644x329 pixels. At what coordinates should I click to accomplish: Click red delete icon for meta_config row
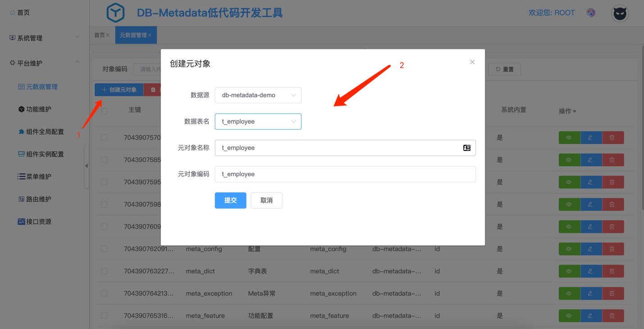612,249
